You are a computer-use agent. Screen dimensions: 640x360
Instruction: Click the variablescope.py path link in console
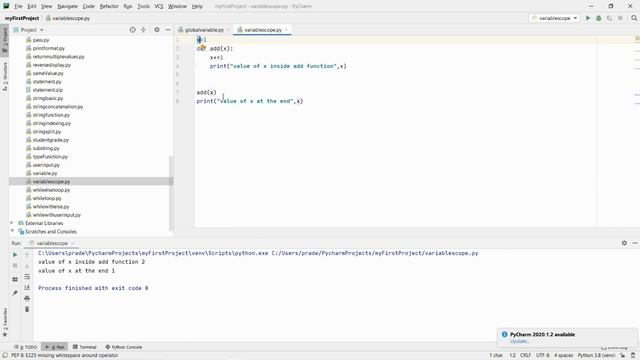tap(375, 253)
